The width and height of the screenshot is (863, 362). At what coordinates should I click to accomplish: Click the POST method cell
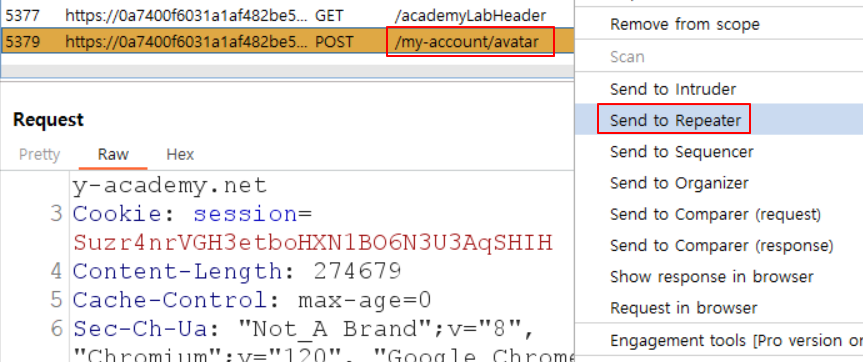pyautogui.click(x=334, y=41)
